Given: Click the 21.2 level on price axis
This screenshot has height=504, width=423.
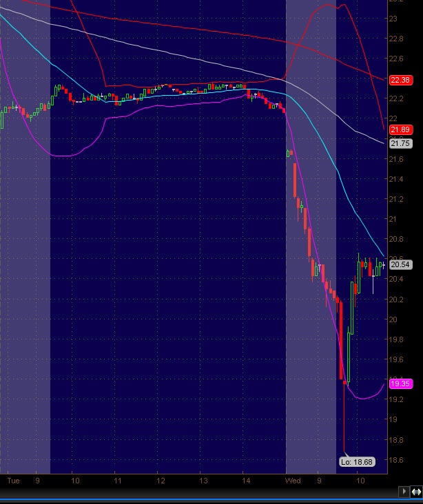Looking at the screenshot, I should click(397, 200).
